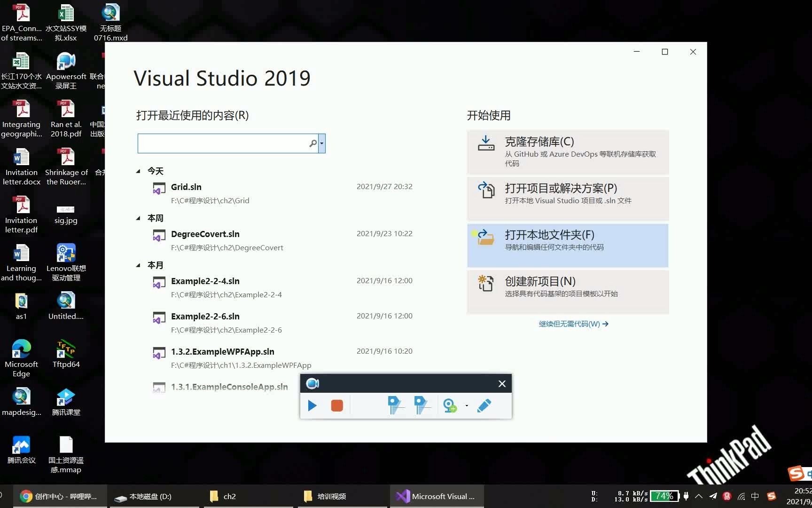Click the Sogou input tray icon

pyautogui.click(x=771, y=496)
